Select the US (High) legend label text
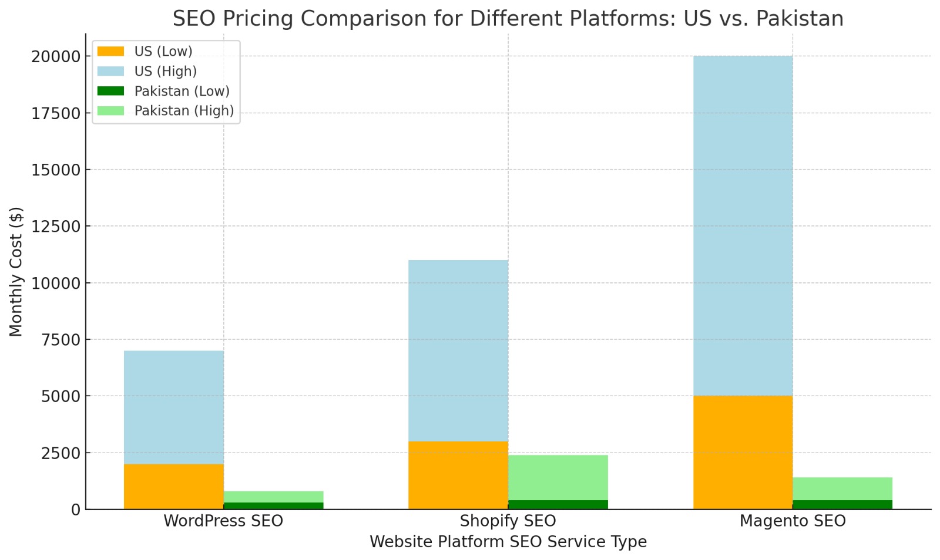 165,71
